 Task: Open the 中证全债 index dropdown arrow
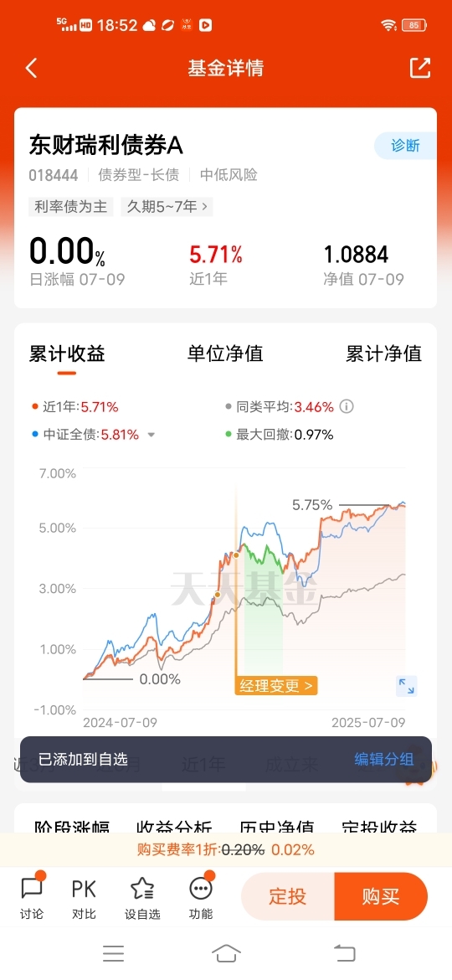(151, 436)
